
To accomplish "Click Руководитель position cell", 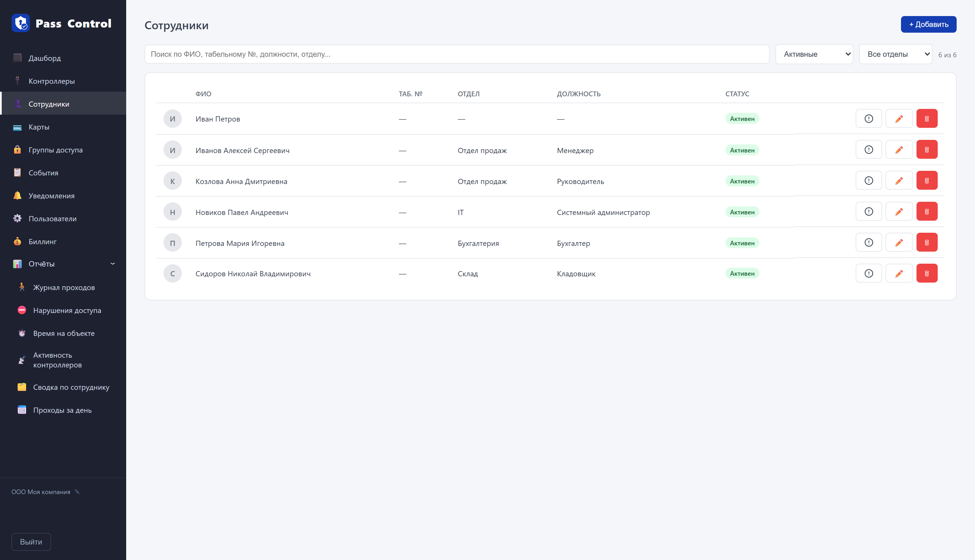I will 580,181.
